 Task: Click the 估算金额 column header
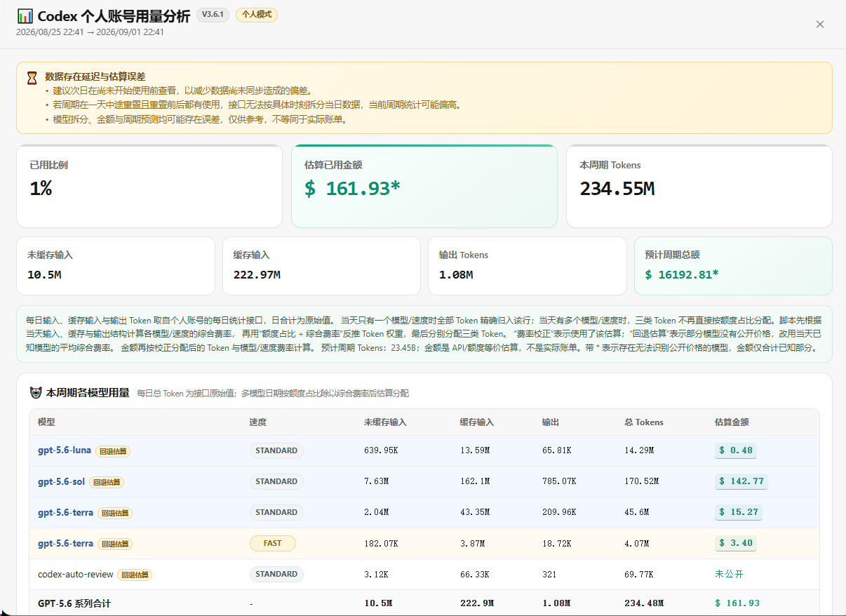(732, 422)
